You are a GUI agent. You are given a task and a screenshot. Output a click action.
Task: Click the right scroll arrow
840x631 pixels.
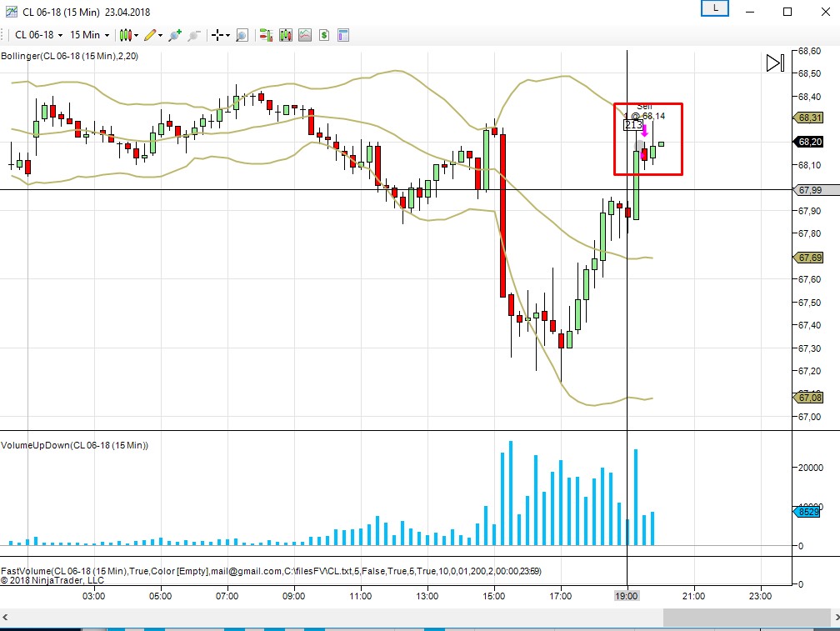[837, 617]
